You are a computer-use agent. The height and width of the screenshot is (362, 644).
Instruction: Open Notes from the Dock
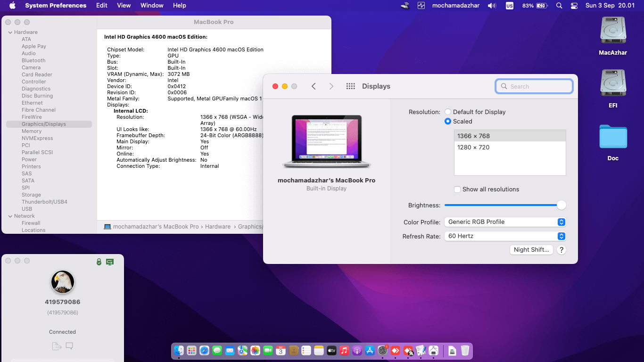click(319, 351)
